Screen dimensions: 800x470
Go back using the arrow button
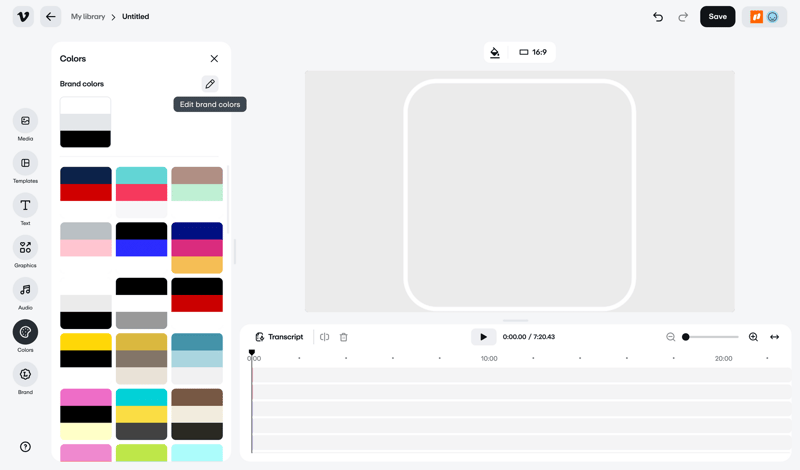[51, 17]
